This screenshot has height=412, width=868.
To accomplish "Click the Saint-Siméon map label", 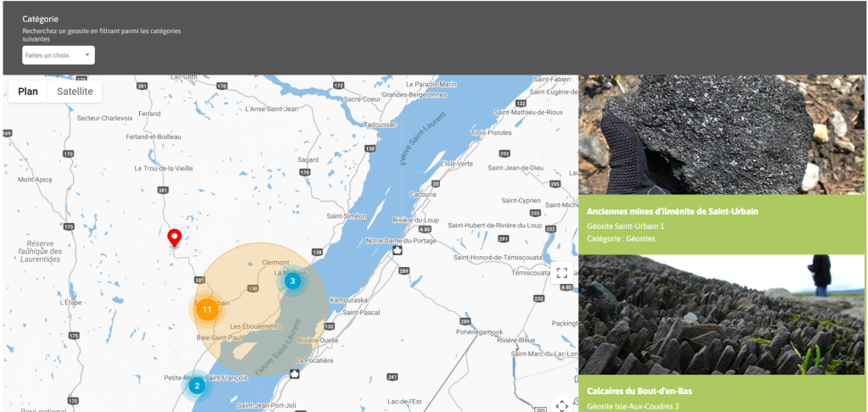I will point(346,216).
